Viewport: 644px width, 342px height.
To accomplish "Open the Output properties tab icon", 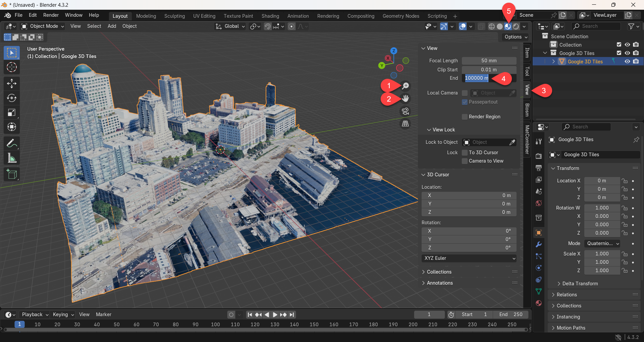I will click(x=539, y=168).
